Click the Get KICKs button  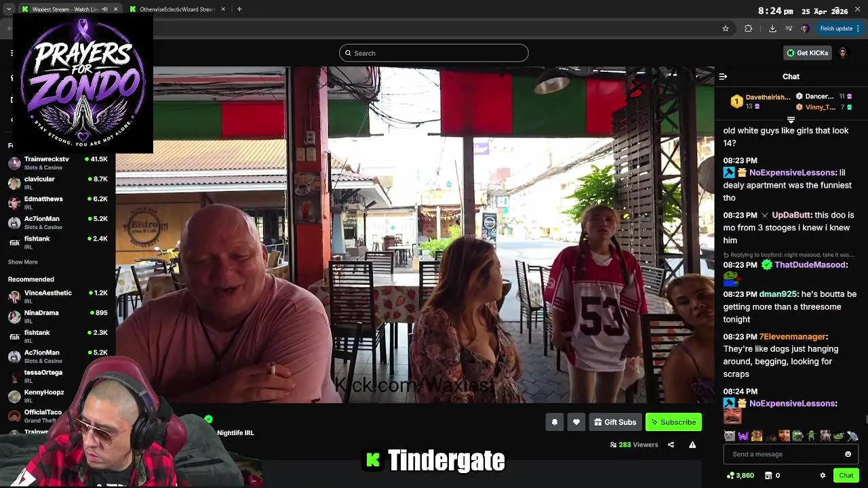pos(807,53)
